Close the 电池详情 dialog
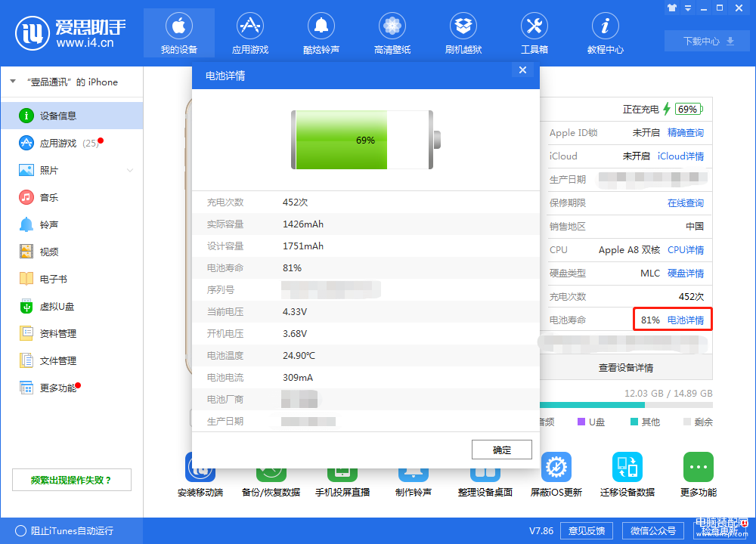This screenshot has width=756, height=544. coord(522,70)
